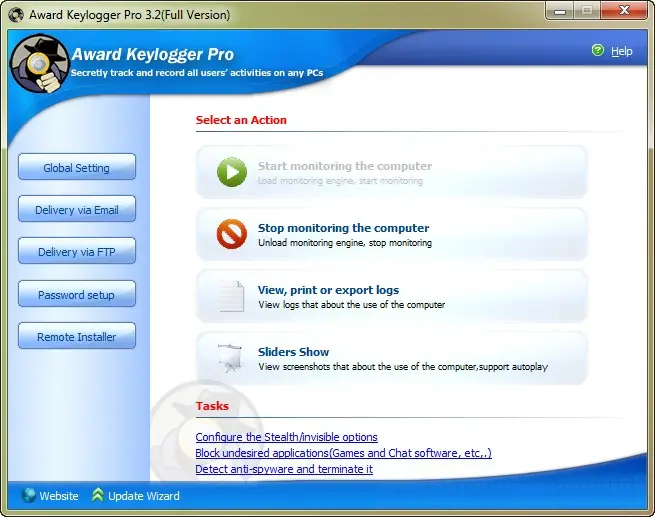
Task: Open Configure the Stealth/invisible options link
Action: 287,437
